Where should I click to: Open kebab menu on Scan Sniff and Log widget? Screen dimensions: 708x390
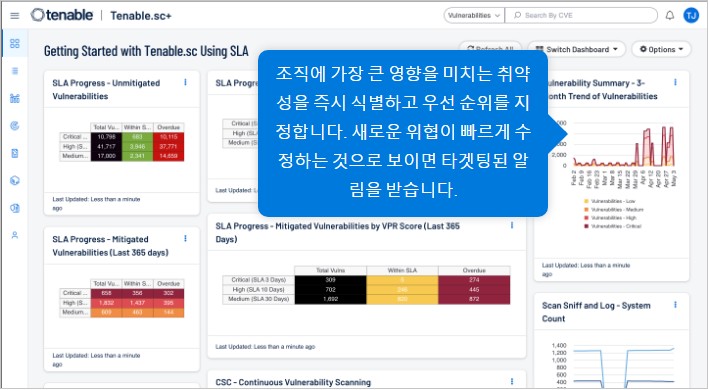[675, 305]
